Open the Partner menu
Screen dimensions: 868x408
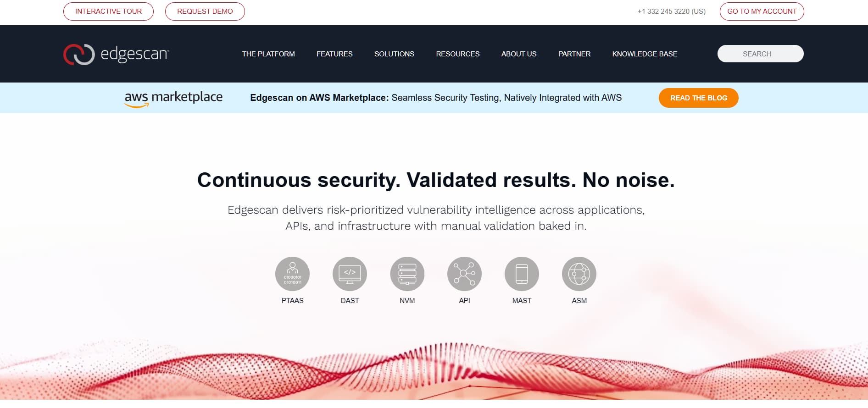(574, 54)
